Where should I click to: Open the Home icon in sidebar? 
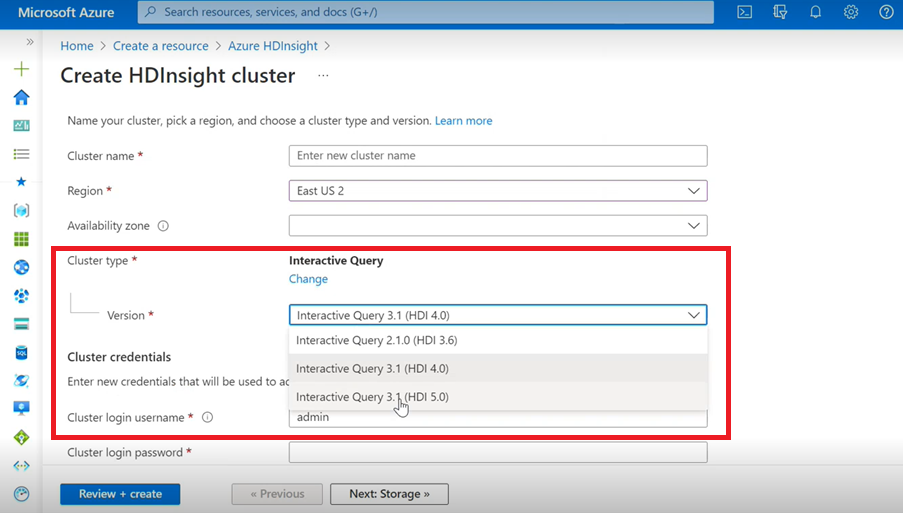[21, 97]
